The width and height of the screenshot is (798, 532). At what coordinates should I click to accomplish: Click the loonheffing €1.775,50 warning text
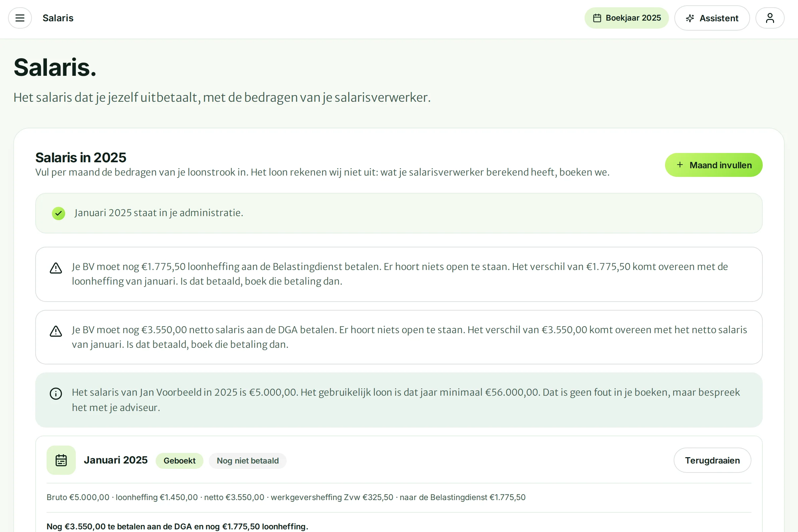click(400, 274)
